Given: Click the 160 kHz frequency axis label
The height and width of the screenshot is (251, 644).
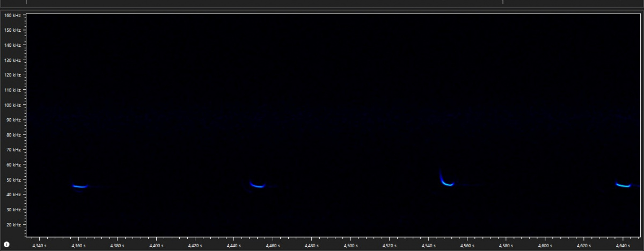Looking at the screenshot, I should 12,15.
